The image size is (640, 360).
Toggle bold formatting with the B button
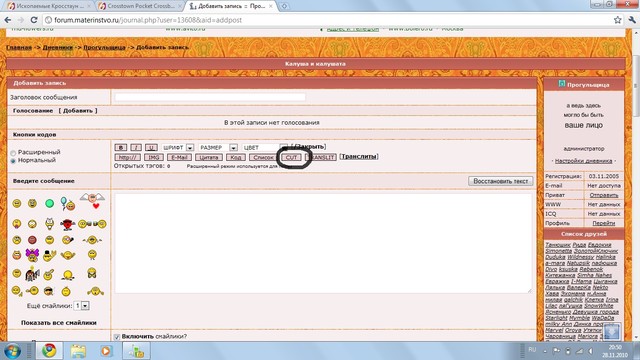pos(120,147)
